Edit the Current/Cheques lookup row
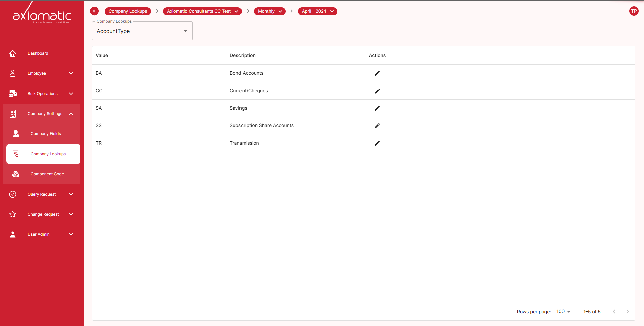This screenshot has width=644, height=326. click(x=377, y=91)
